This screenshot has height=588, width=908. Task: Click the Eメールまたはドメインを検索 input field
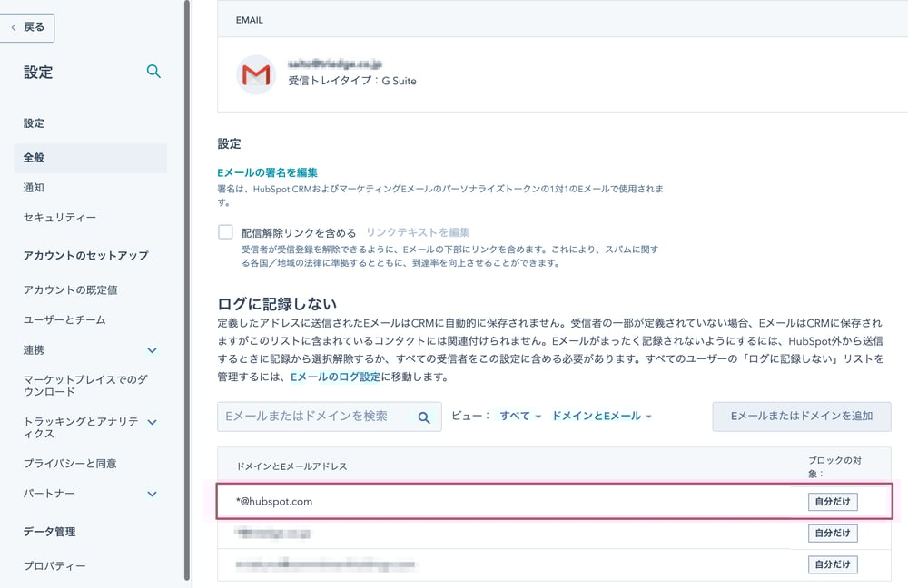[x=329, y=416]
